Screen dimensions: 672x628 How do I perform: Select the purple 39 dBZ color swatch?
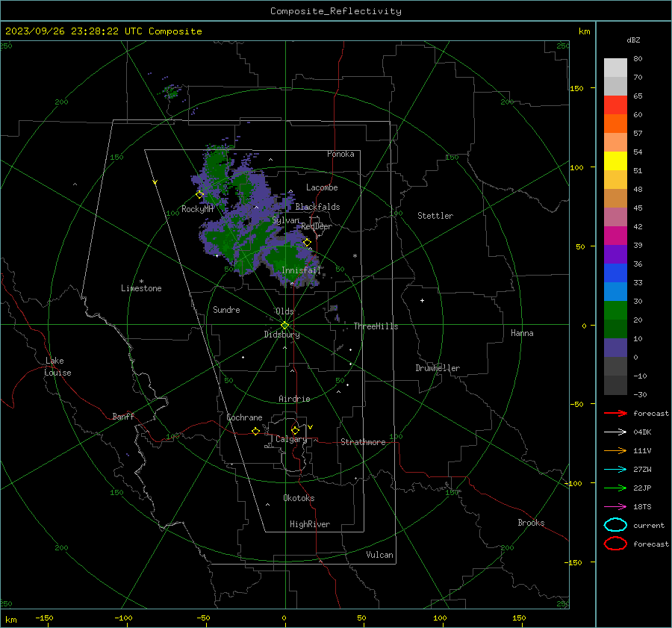(x=615, y=254)
